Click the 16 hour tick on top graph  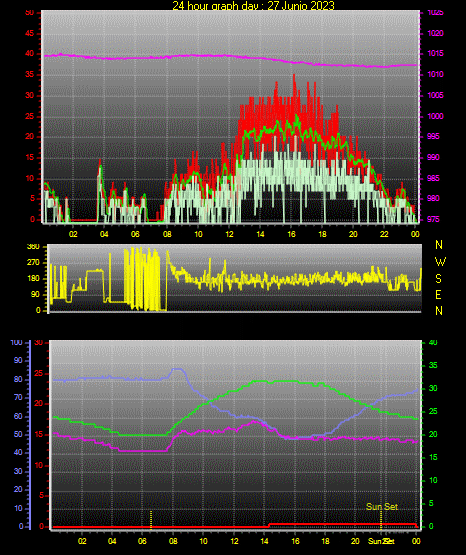(x=291, y=234)
